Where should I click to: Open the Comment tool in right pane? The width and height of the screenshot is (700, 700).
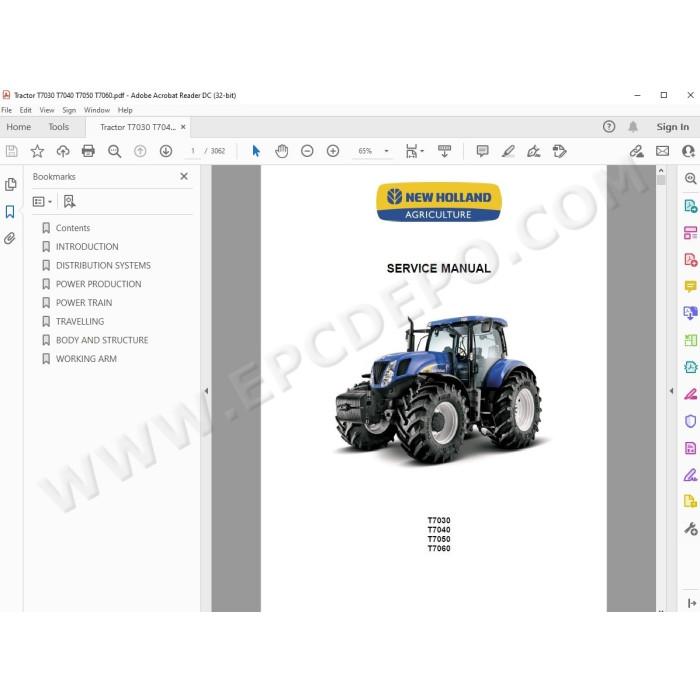click(x=690, y=286)
